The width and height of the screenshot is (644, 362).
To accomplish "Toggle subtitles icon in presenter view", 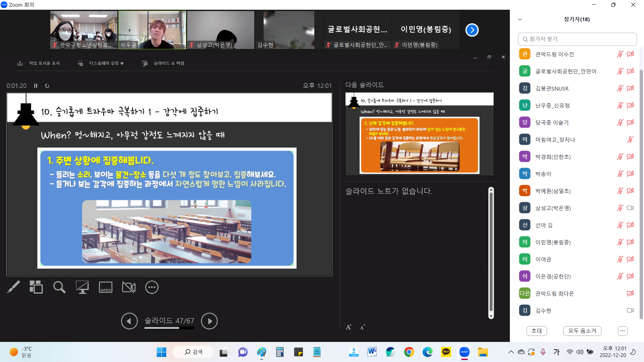I will (106, 287).
